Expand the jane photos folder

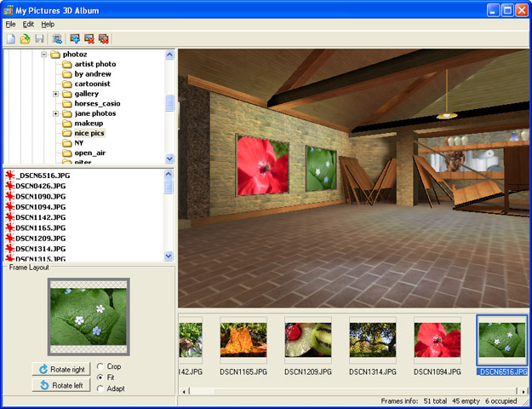tap(56, 113)
